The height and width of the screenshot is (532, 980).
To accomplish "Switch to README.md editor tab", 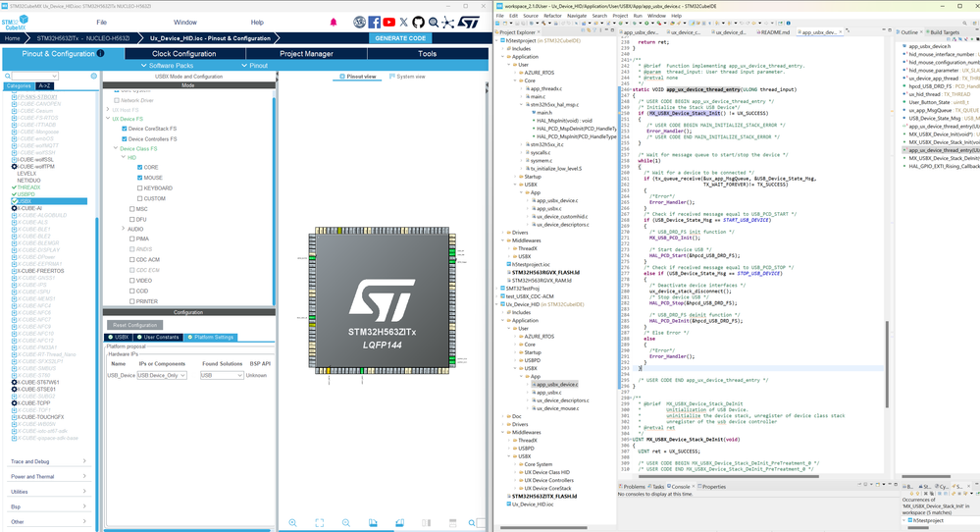I will [775, 31].
